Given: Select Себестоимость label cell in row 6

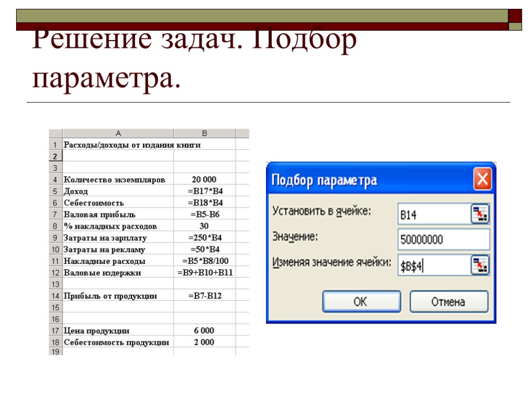Looking at the screenshot, I should pyautogui.click(x=118, y=203).
